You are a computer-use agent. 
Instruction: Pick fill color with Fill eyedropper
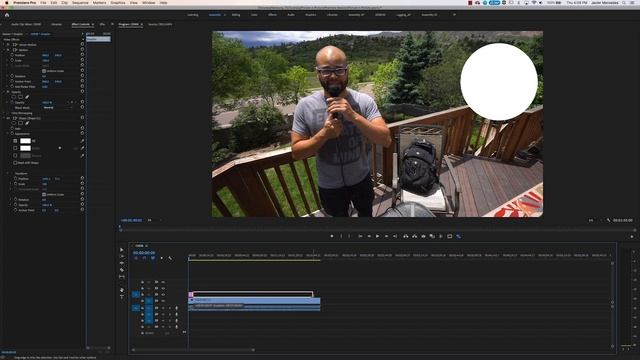[82, 141]
